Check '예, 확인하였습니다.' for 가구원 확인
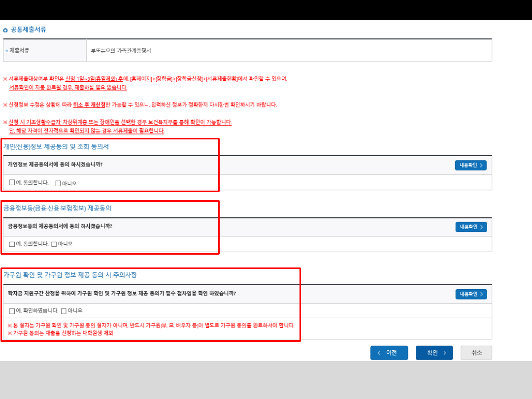This screenshot has width=532, height=399. coord(12,311)
